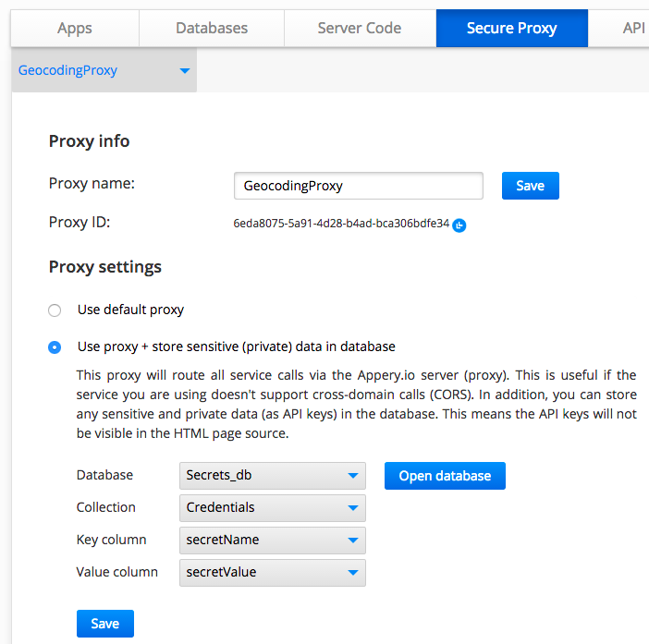This screenshot has height=644, width=649.
Task: Switch to the Databases tab
Action: (x=212, y=28)
